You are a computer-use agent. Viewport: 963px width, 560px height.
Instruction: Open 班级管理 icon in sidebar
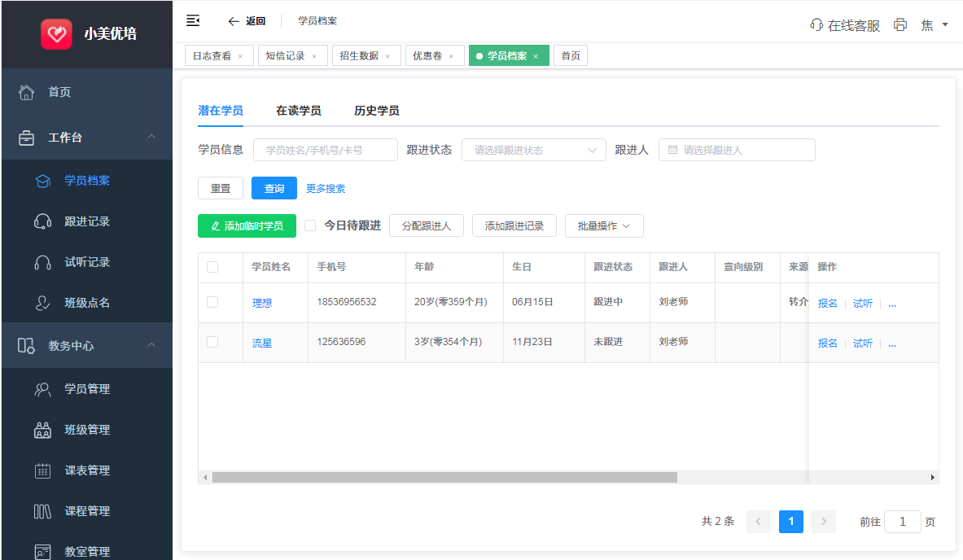tap(43, 430)
